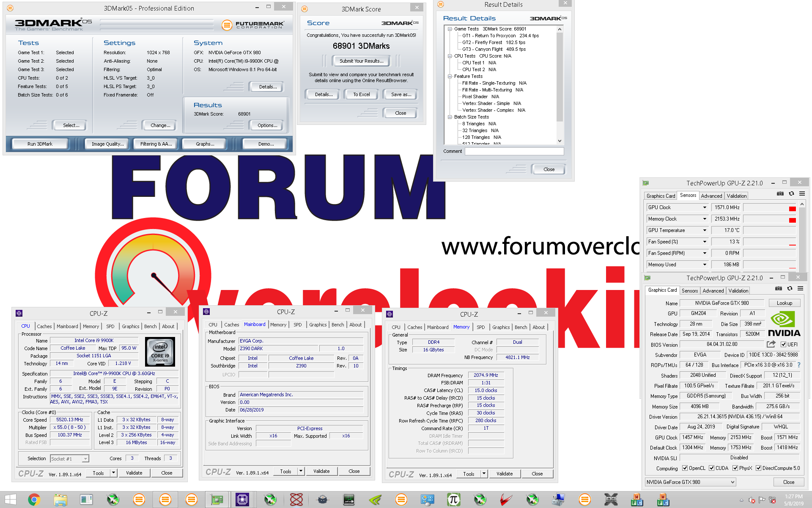Image resolution: width=812 pixels, height=508 pixels.
Task: Click volume muted icon in system tray
Action: click(752, 500)
